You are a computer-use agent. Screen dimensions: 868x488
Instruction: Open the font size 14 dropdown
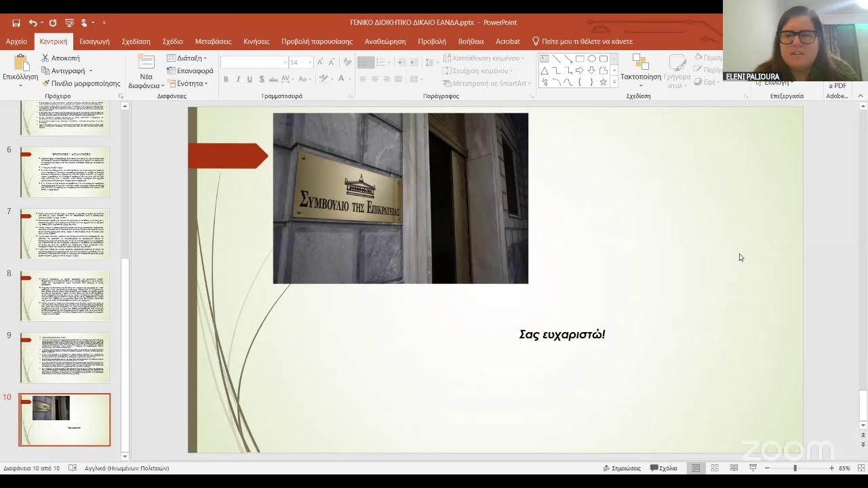click(x=310, y=62)
